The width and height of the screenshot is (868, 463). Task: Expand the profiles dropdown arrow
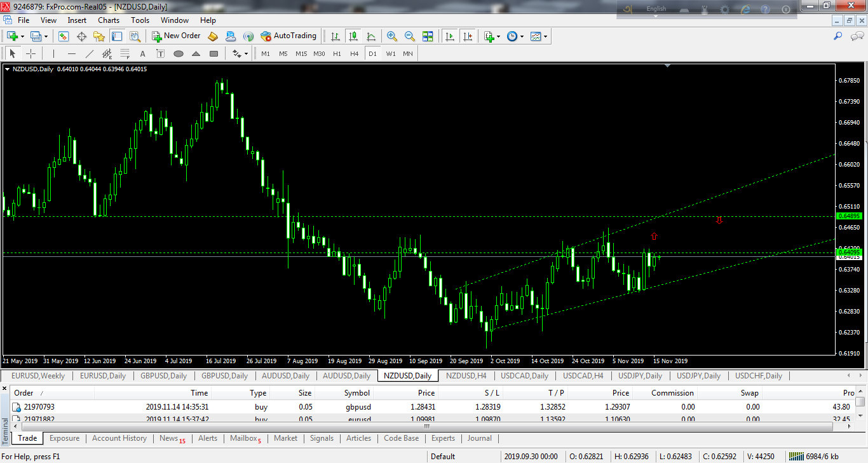coord(46,36)
